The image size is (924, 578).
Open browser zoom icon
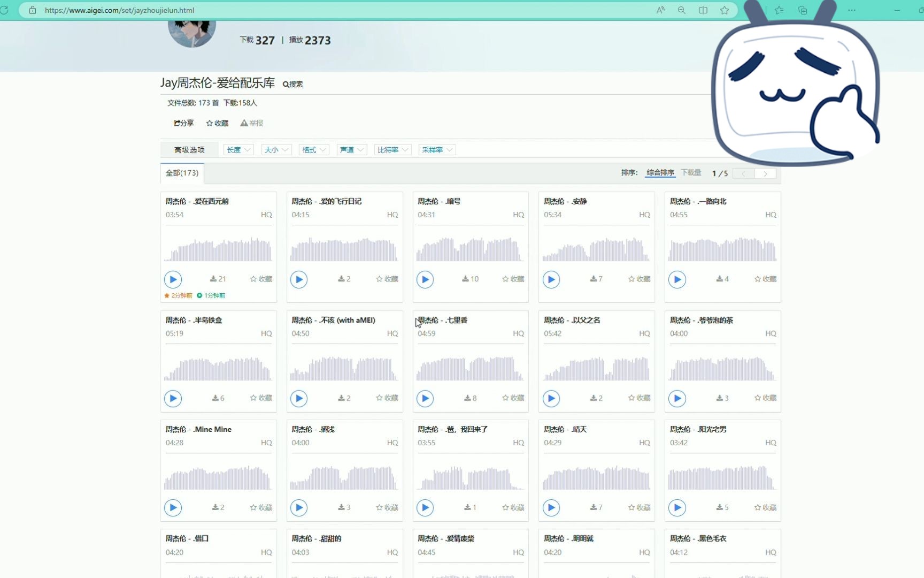(x=682, y=10)
